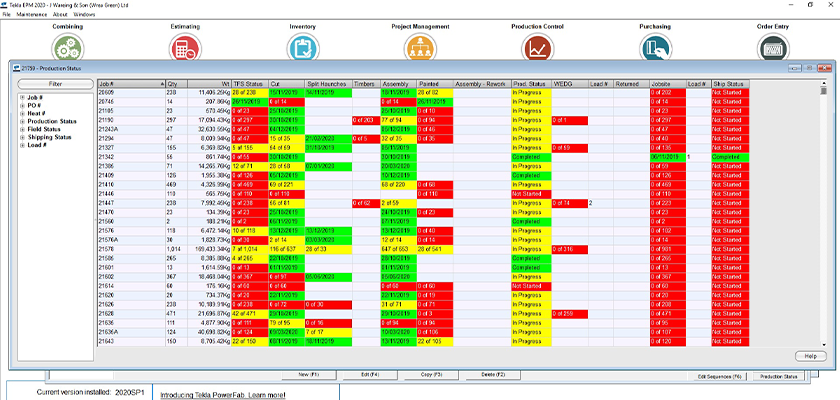Expand the Production Status filter node
This screenshot has width=840, height=400.
click(x=21, y=119)
